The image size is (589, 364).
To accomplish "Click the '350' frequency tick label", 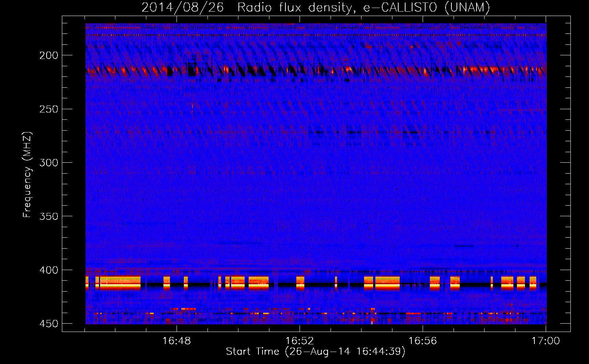I will 49,216.
